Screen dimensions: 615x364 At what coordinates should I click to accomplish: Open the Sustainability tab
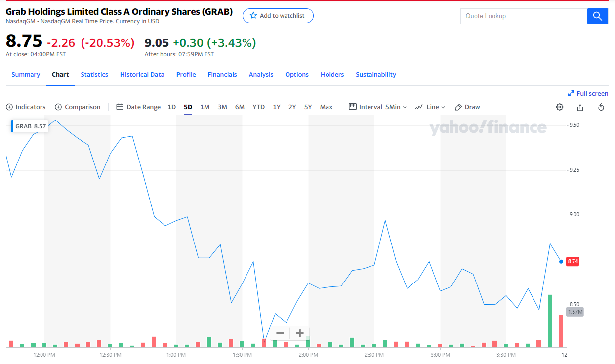click(376, 75)
